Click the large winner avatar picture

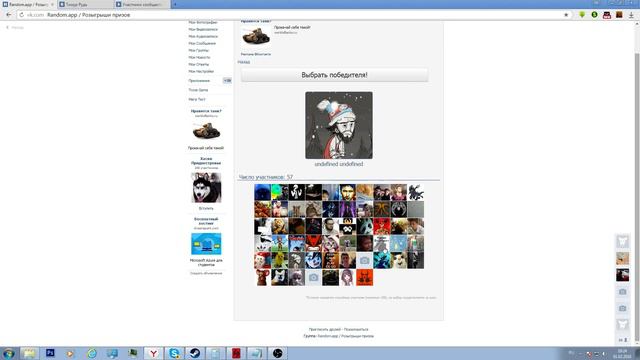[339, 125]
